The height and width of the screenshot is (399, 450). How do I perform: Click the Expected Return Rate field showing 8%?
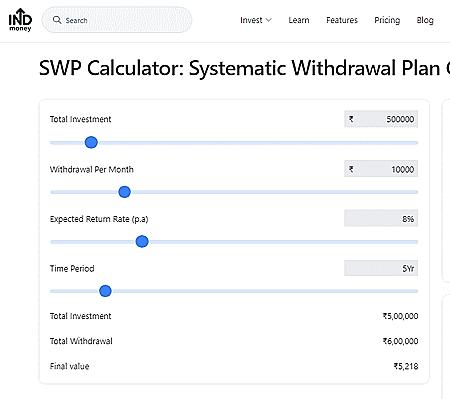381,219
